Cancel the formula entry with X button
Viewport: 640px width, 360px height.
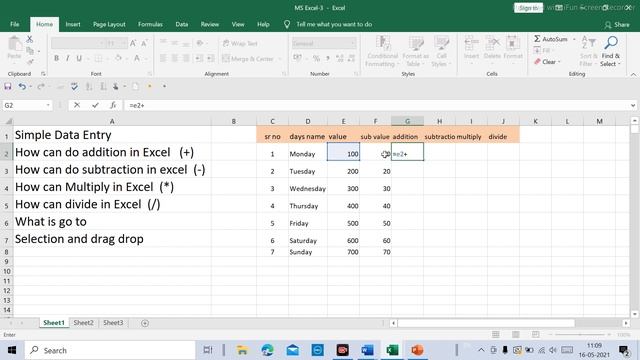(77, 105)
